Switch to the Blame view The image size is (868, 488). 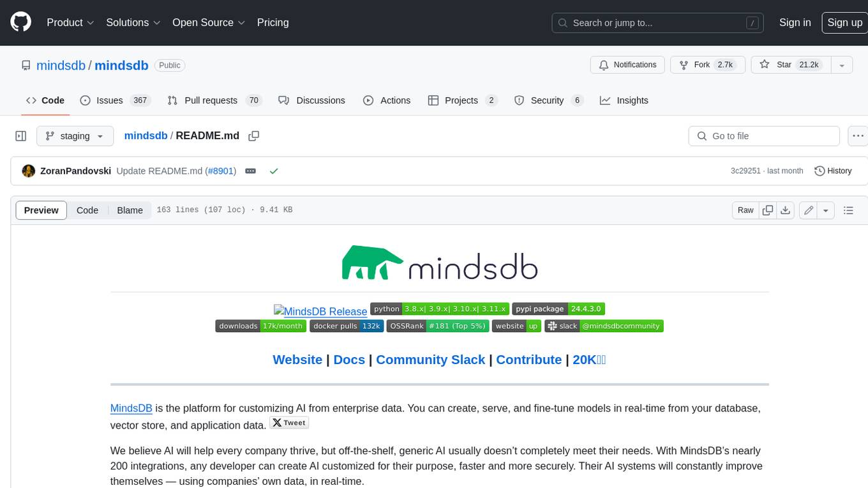pos(130,210)
